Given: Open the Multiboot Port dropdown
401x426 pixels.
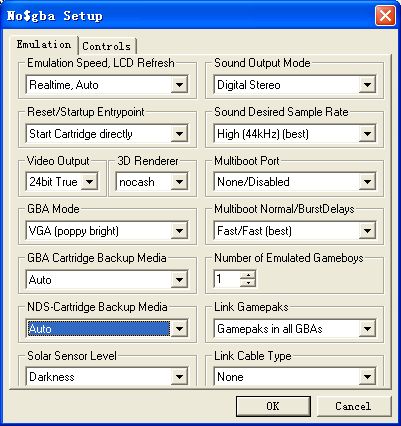Looking at the screenshot, I should click(367, 182).
